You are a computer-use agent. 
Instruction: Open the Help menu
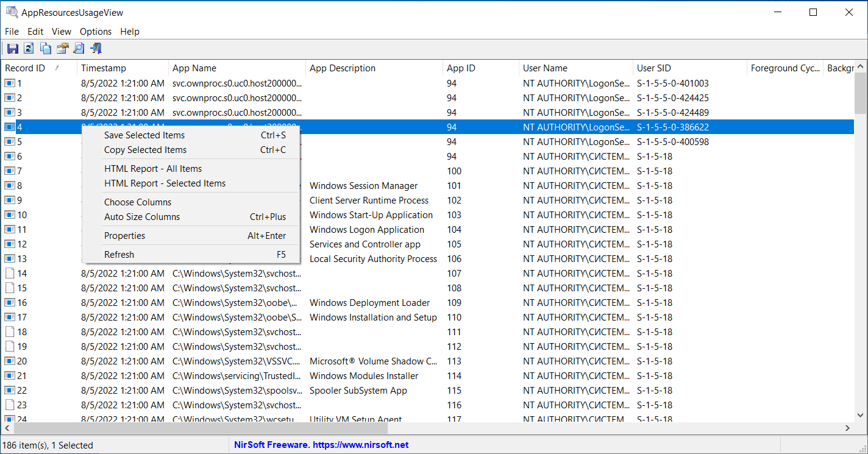tap(130, 32)
